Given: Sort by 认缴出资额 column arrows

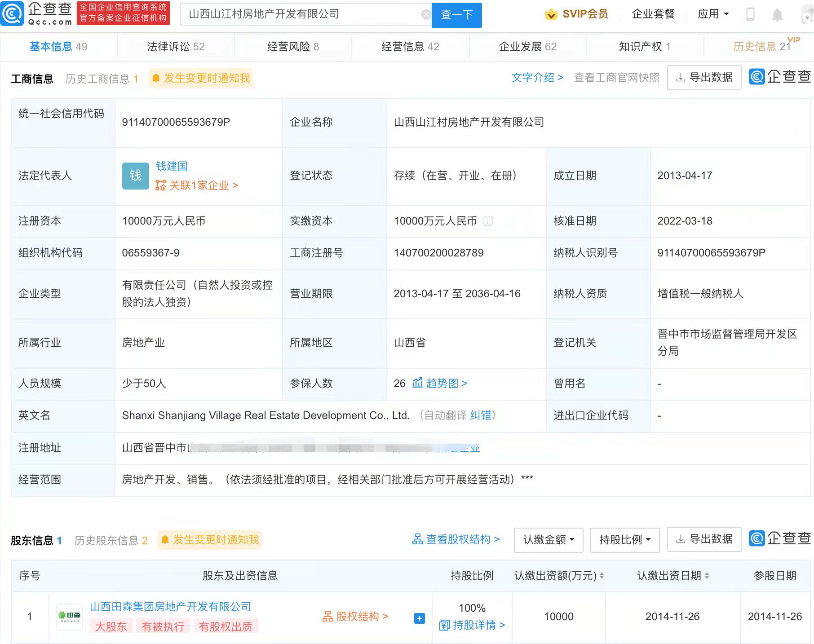Looking at the screenshot, I should (x=602, y=576).
